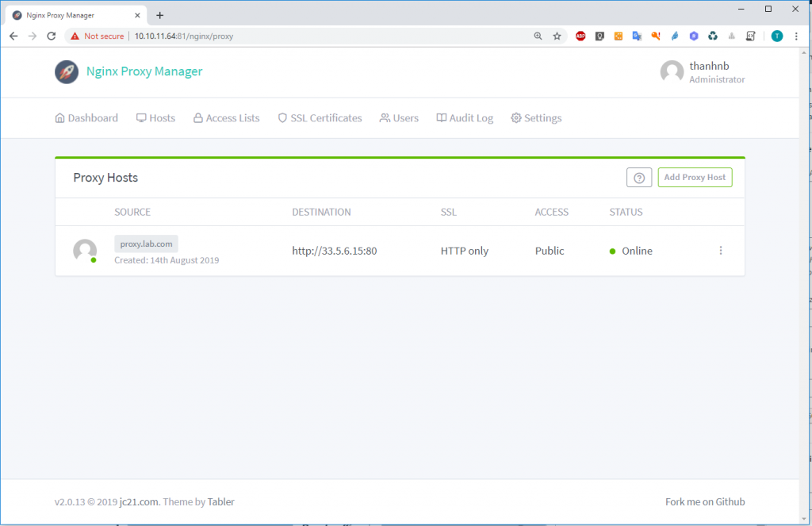Click the Online status indicator

coord(630,251)
